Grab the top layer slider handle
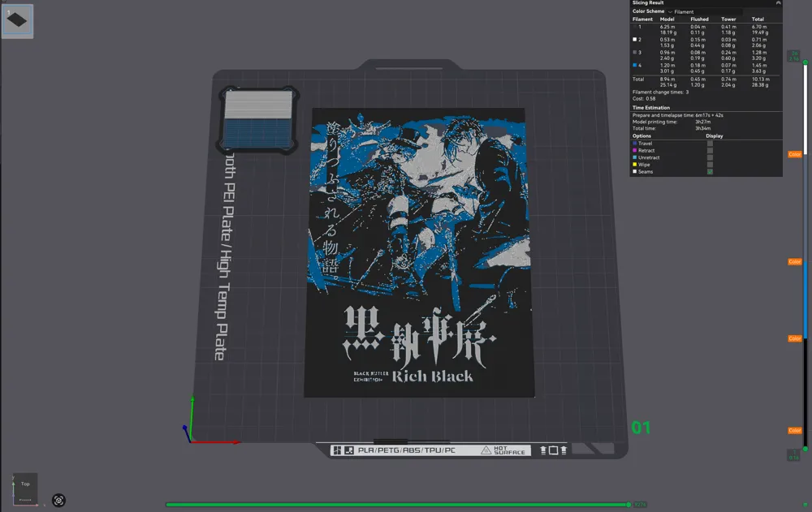 806,62
